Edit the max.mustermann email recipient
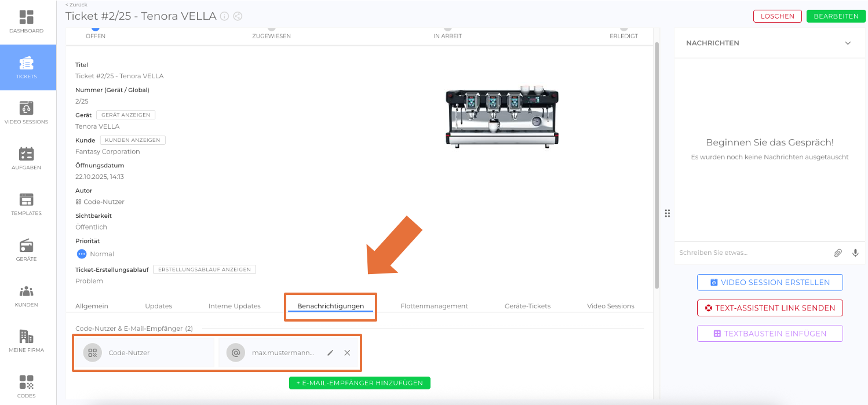This screenshot has height=405, width=868. point(330,353)
